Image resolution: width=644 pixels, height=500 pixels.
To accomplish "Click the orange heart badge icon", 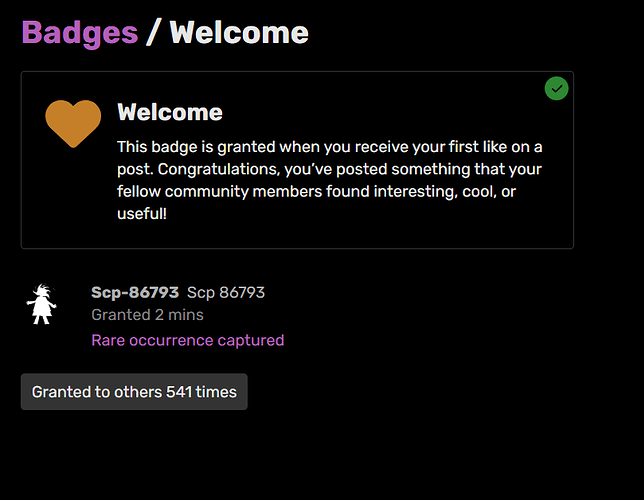I will pyautogui.click(x=73, y=123).
